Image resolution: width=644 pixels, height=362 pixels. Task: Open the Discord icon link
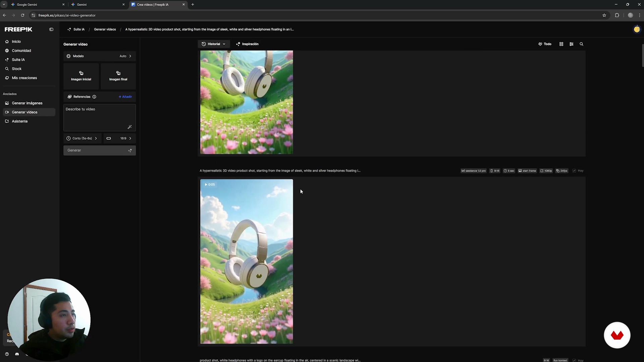[x=17, y=354]
